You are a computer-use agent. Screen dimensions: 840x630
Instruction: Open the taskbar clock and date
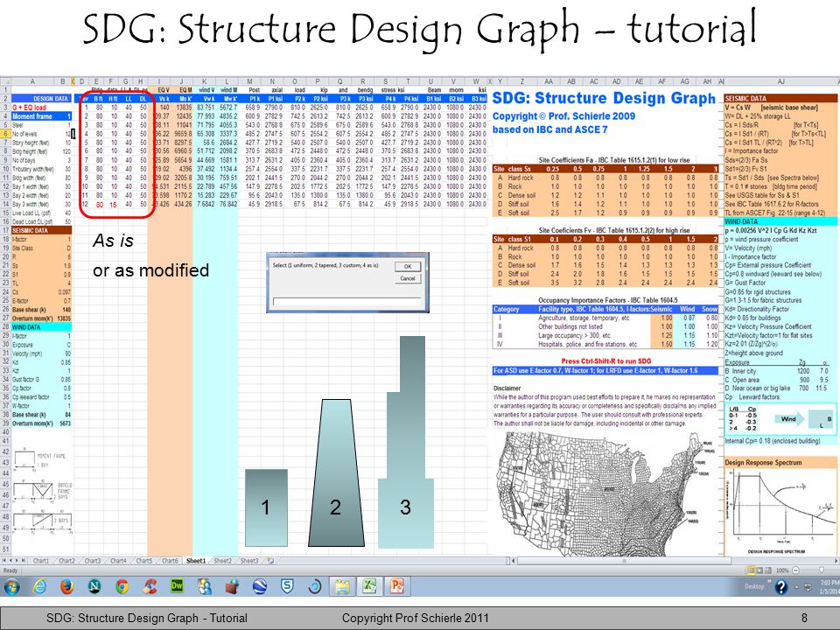click(x=829, y=586)
